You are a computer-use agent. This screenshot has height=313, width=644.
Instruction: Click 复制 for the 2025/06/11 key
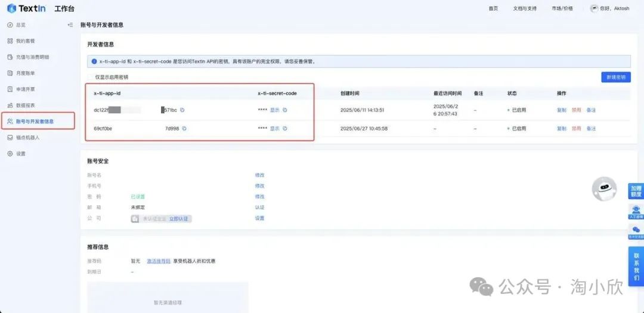[x=562, y=110]
